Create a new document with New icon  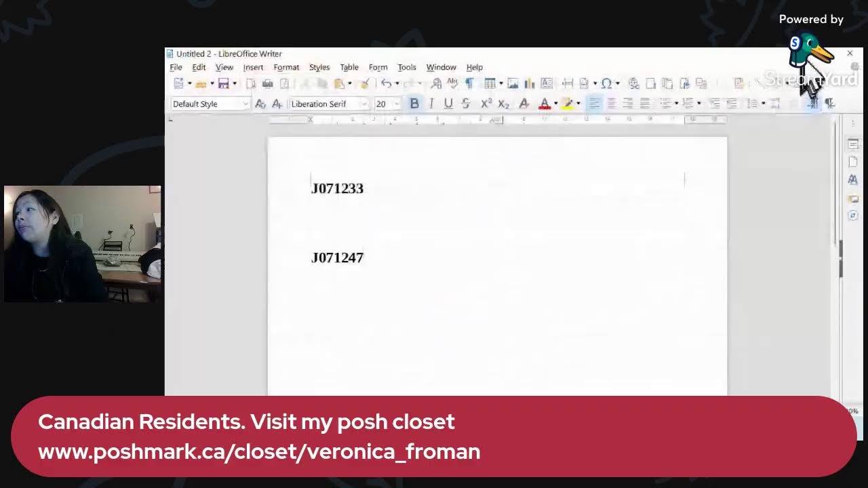point(178,83)
